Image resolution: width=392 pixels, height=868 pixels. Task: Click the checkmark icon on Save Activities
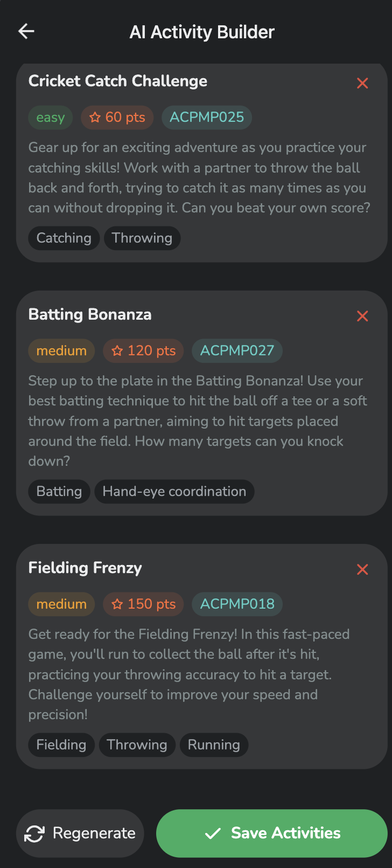[x=212, y=833]
